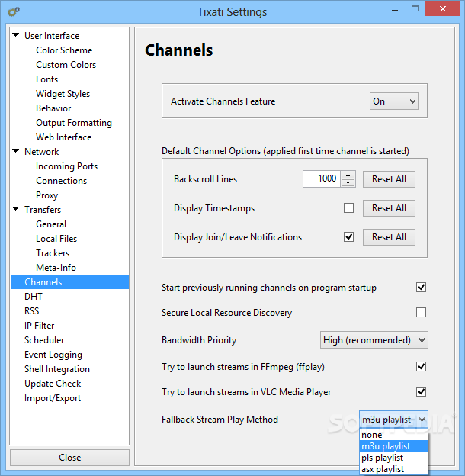Screen dimensions: 465x476
Task: Collapse the Transfers tree section
Action: click(x=16, y=209)
